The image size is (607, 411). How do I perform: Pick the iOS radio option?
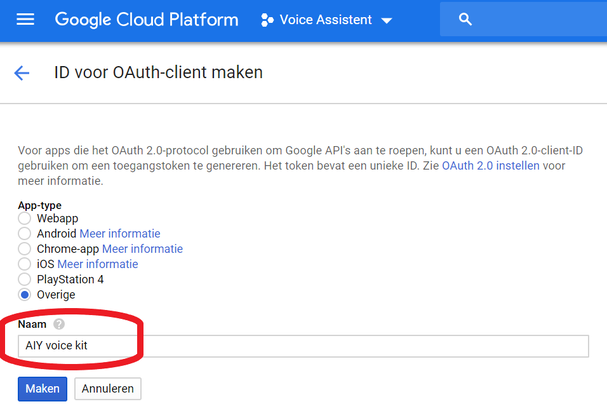pyautogui.click(x=25, y=264)
